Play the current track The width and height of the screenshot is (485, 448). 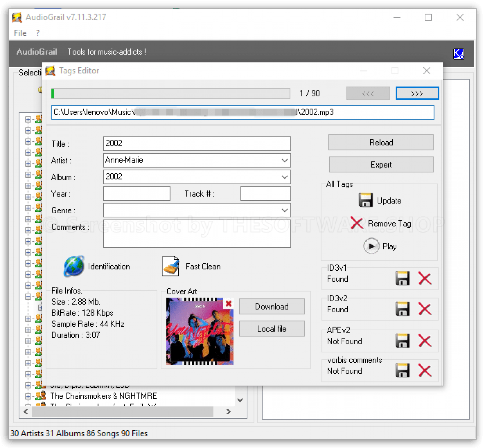371,246
